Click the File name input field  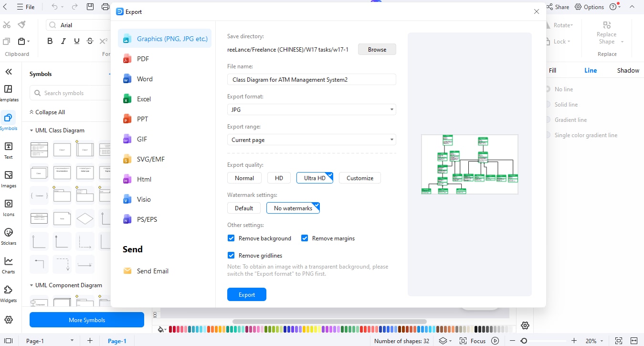312,79
